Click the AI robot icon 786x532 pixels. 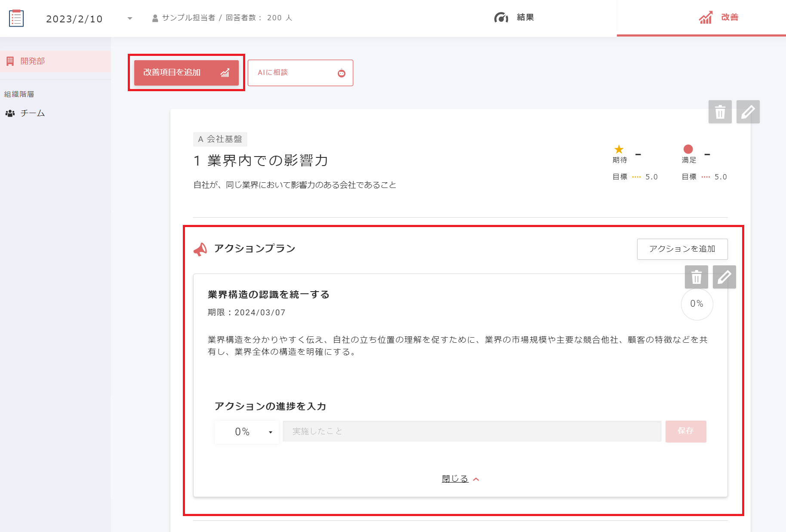[x=342, y=73]
